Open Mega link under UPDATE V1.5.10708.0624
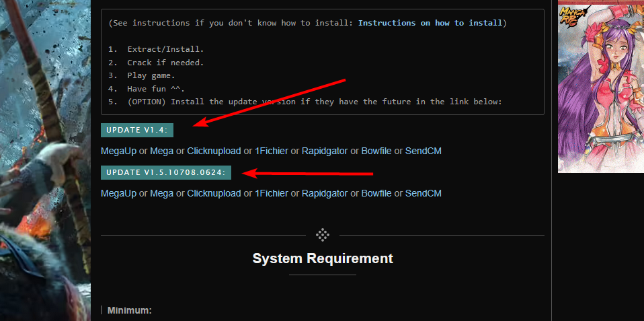This screenshot has width=644, height=321. pos(161,193)
